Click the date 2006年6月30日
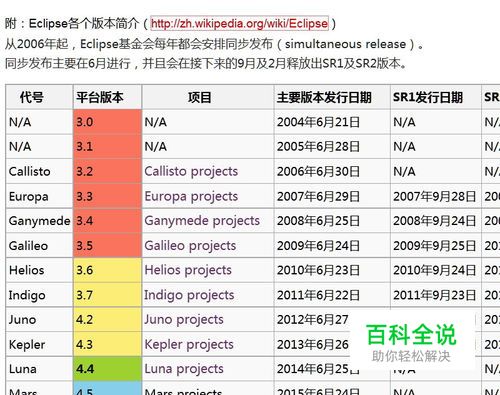 coord(318,171)
